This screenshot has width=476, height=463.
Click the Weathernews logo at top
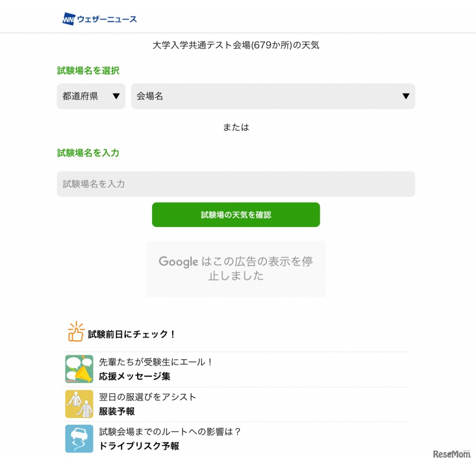point(100,19)
